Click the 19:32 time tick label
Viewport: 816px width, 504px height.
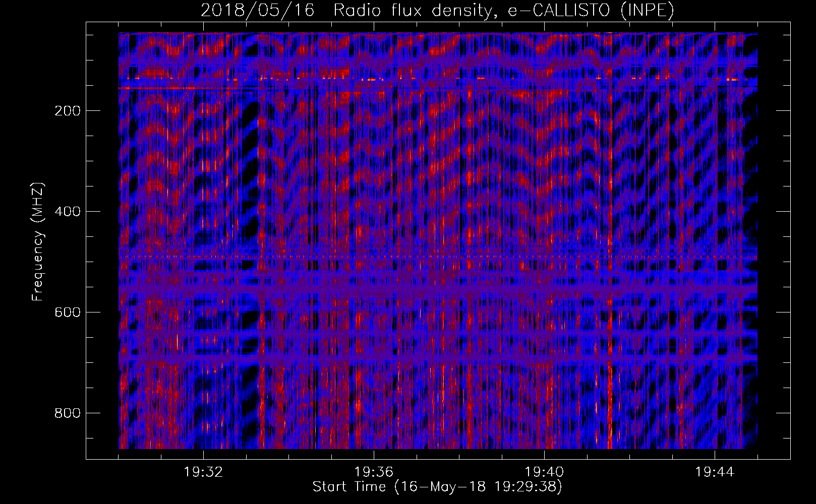(x=203, y=472)
